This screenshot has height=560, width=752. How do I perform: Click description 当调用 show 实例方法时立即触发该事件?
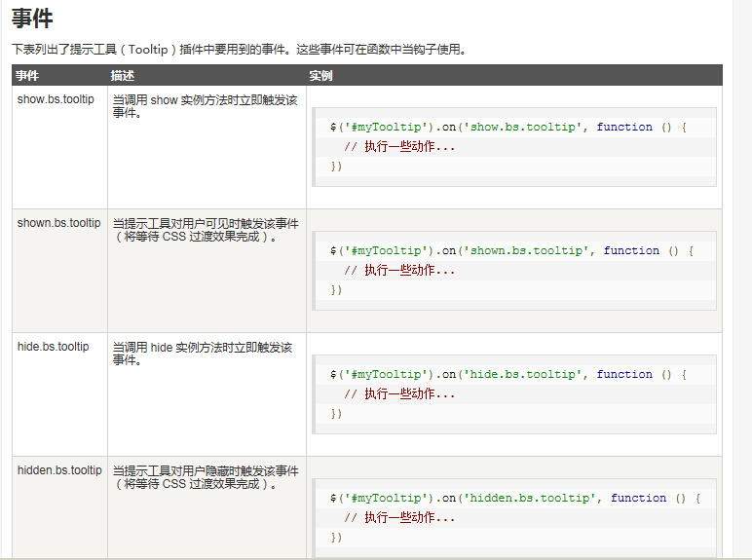pyautogui.click(x=206, y=106)
